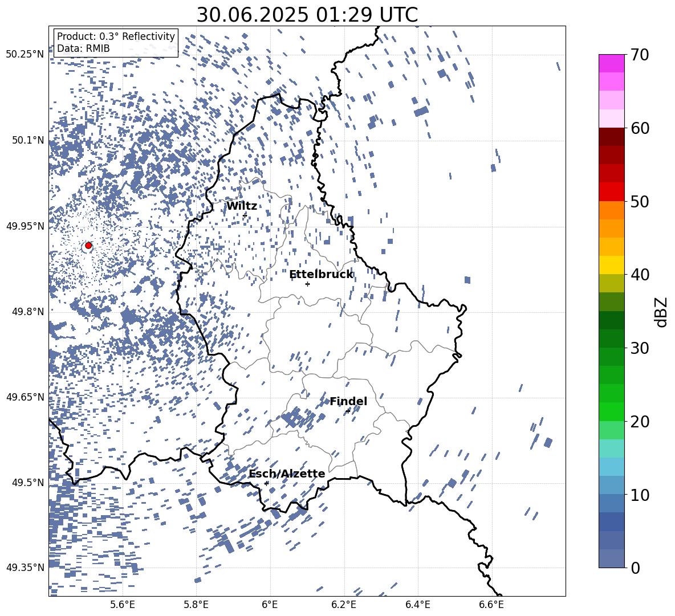Viewport: 675px width, 616px height.
Task: Pick the bottom slate-blue colorbar segment
Action: tap(612, 558)
